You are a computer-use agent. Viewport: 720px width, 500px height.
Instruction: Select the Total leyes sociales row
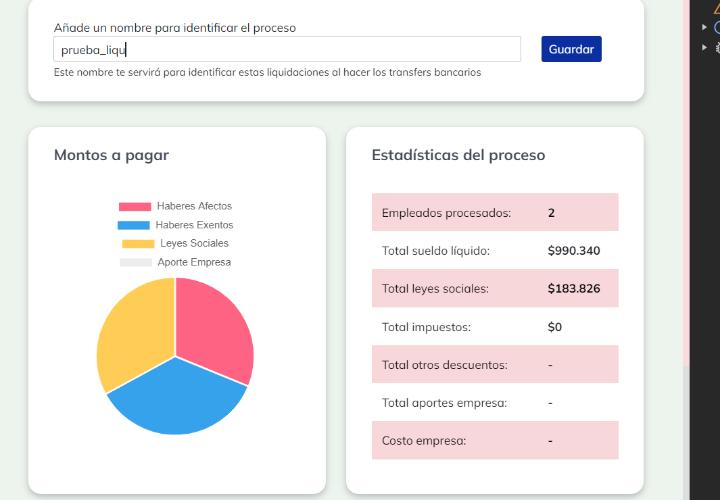tap(494, 289)
